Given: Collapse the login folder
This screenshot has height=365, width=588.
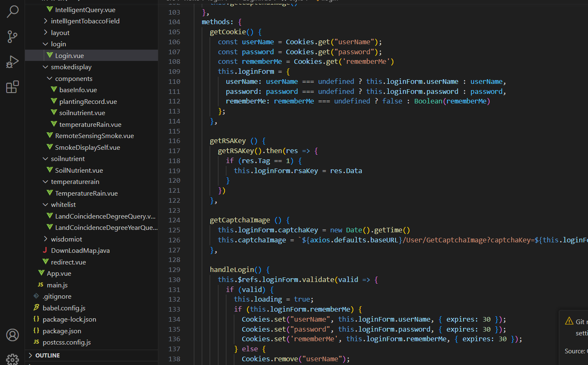Looking at the screenshot, I should click(x=45, y=44).
